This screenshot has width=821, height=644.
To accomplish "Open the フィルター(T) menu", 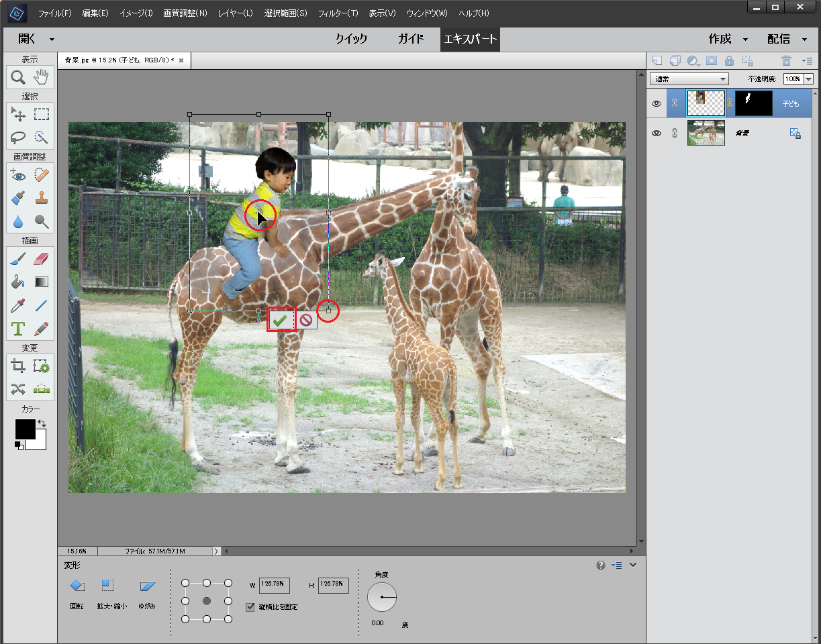I will pos(338,13).
